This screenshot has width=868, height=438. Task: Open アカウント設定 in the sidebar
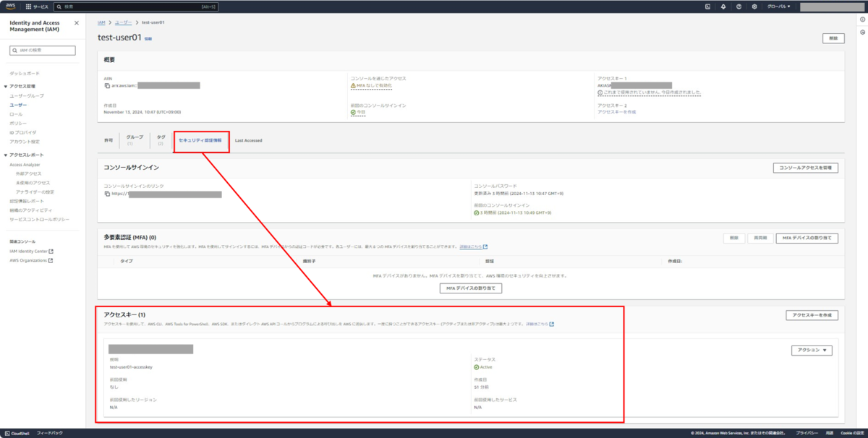(x=25, y=142)
